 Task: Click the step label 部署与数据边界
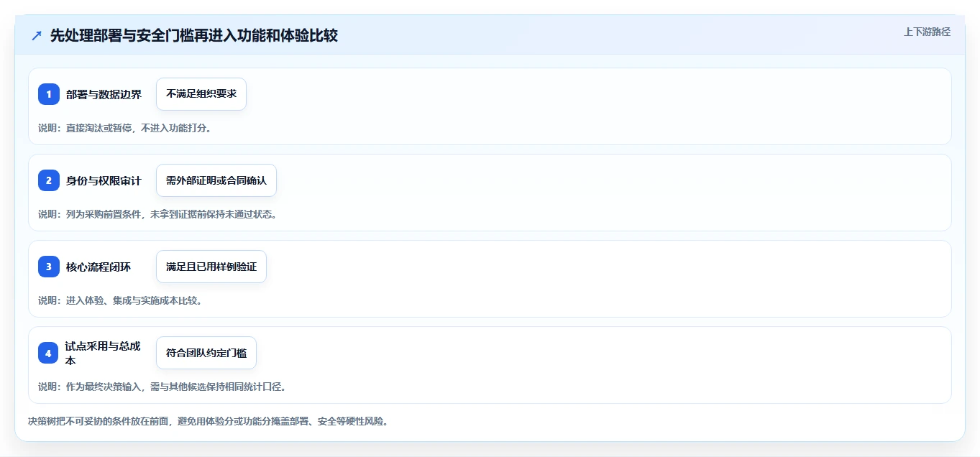(104, 94)
